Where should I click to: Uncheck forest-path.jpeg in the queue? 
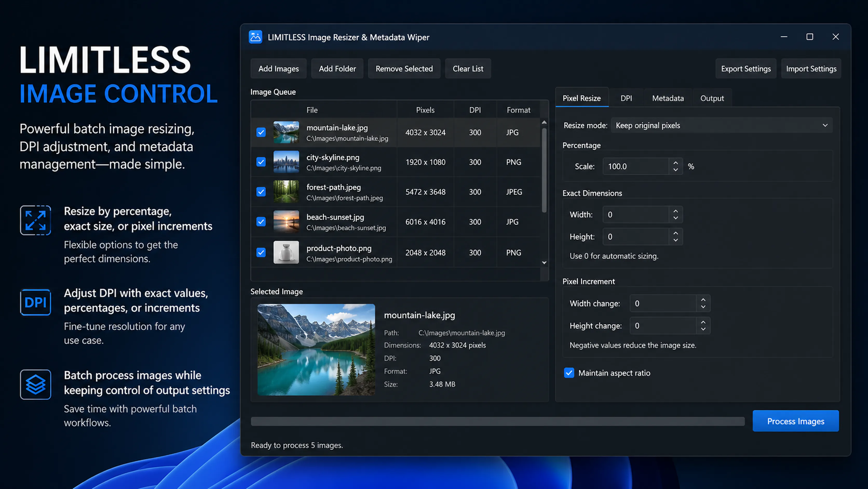[261, 191]
